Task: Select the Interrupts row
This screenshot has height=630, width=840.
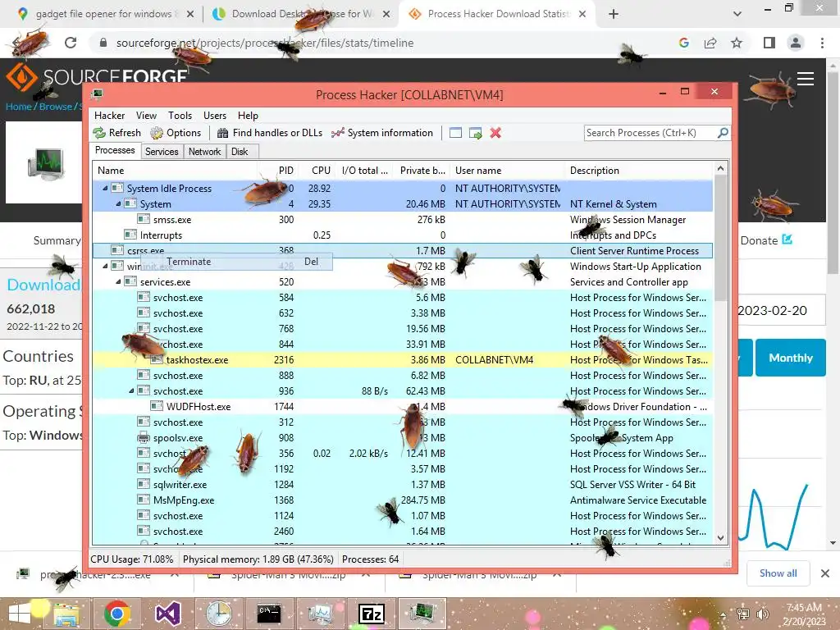Action: click(402, 235)
